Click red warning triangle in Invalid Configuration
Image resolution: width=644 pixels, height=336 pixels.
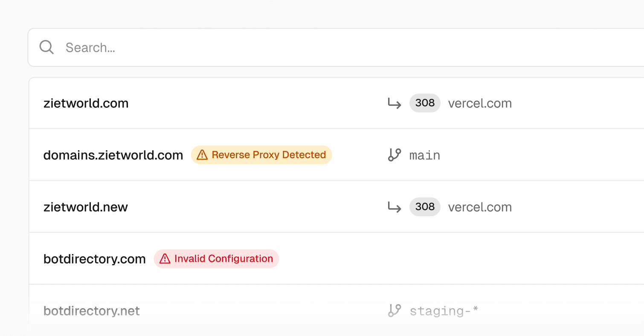(165, 259)
